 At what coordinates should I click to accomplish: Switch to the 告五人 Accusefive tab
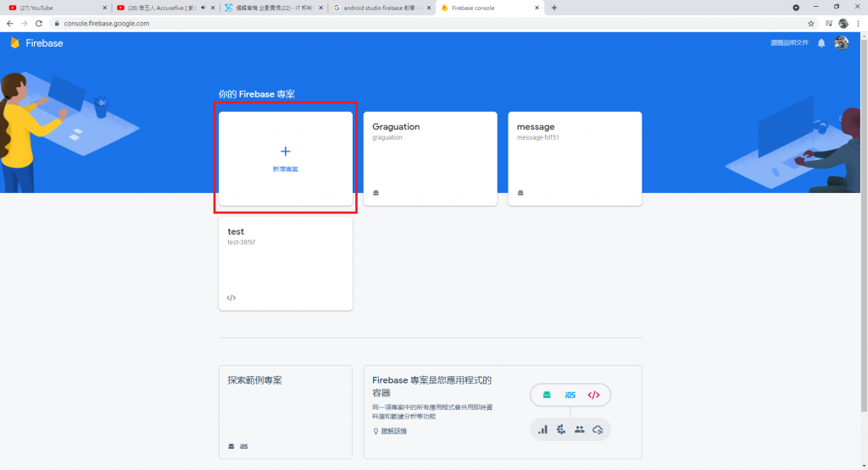165,8
